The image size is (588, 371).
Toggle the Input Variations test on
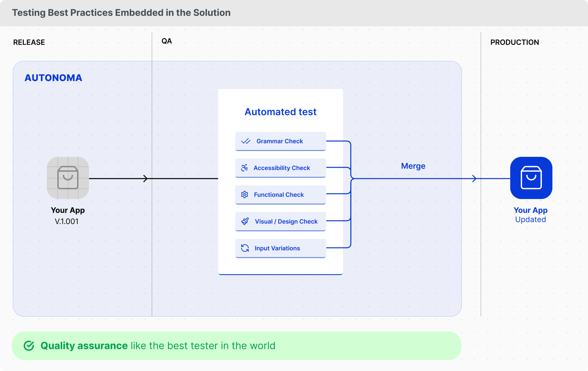pyautogui.click(x=280, y=248)
